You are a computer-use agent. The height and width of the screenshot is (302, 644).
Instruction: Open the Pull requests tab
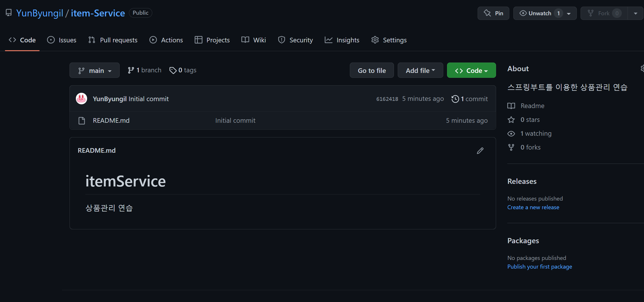(x=113, y=40)
